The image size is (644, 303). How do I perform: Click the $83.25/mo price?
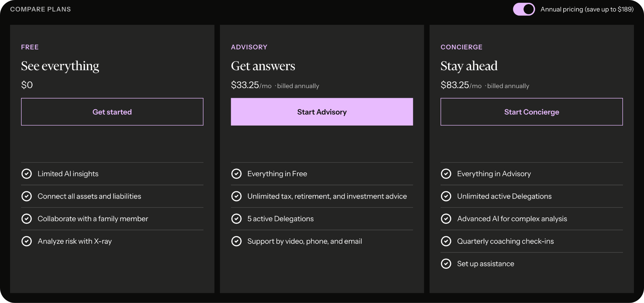click(x=461, y=85)
